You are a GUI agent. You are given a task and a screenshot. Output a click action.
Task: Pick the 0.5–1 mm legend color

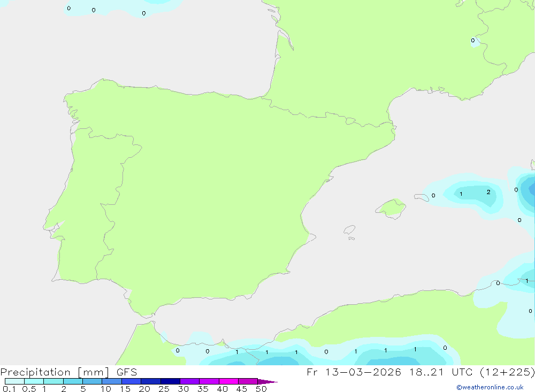point(34,381)
